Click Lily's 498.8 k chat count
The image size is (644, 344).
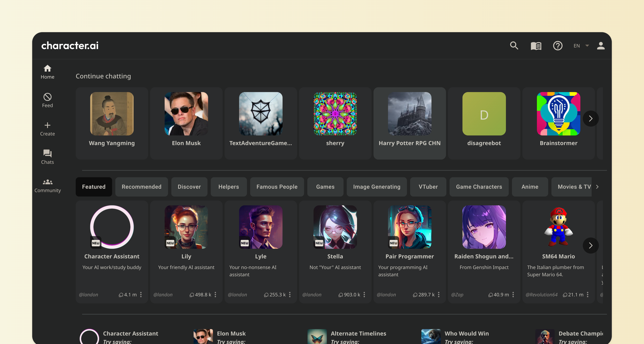200,295
